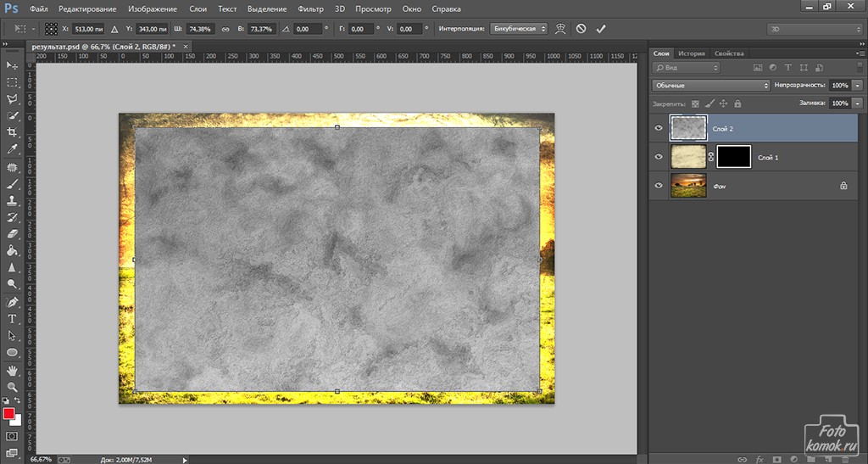Select the Move tool
Screen dimensions: 868x464
tap(12, 65)
